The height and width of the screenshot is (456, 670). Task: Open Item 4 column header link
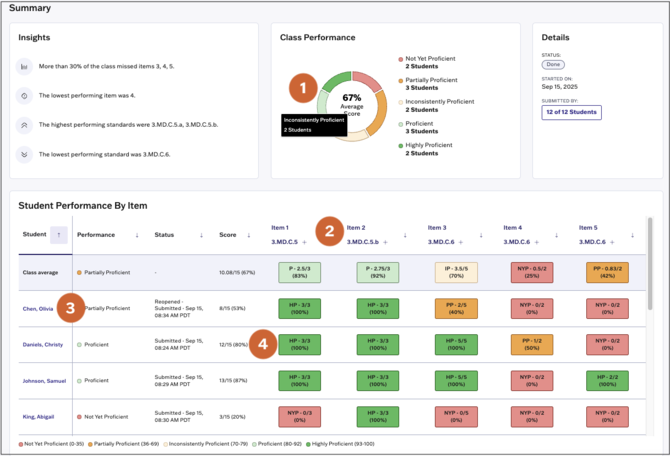(513, 228)
